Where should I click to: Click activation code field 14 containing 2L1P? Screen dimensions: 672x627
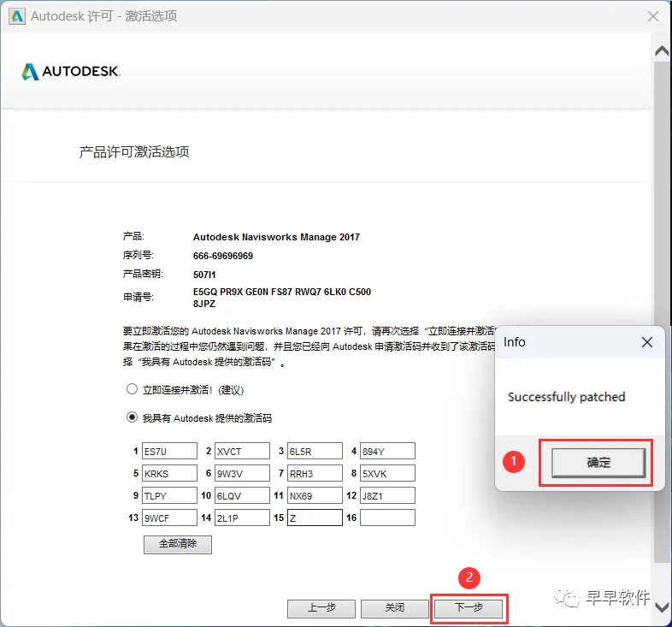tap(242, 518)
